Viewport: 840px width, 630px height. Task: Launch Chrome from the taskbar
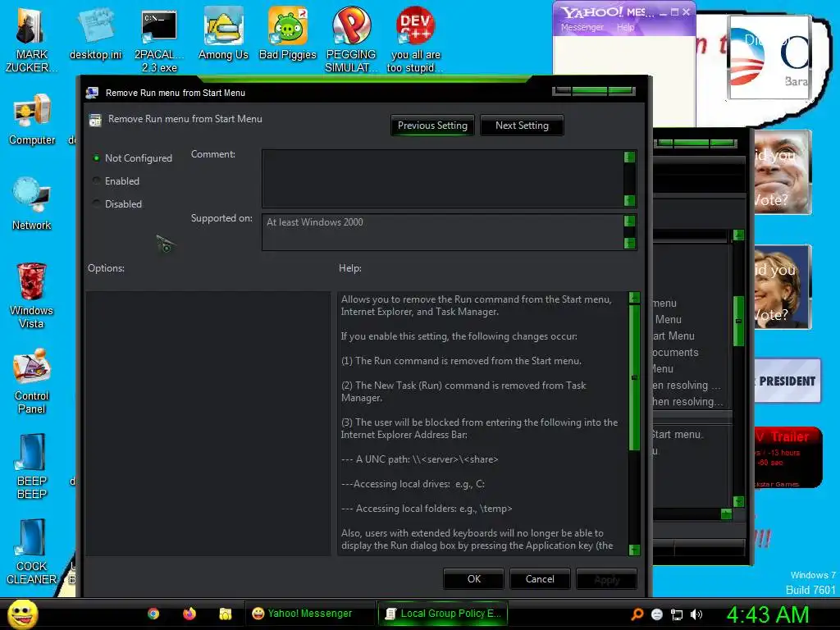pos(153,614)
